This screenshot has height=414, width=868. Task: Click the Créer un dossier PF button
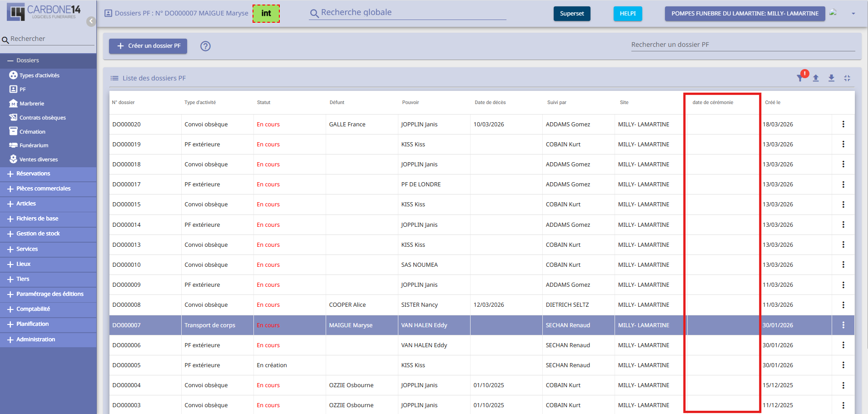click(148, 46)
